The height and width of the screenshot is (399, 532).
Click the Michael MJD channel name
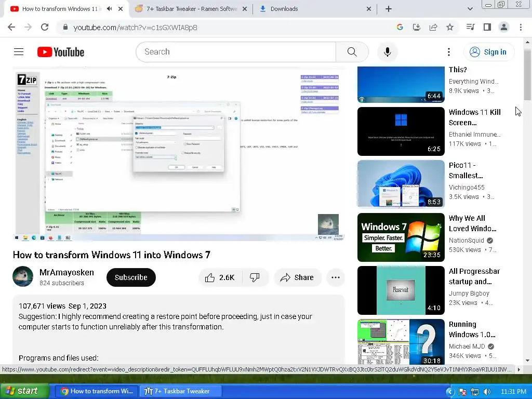click(467, 347)
